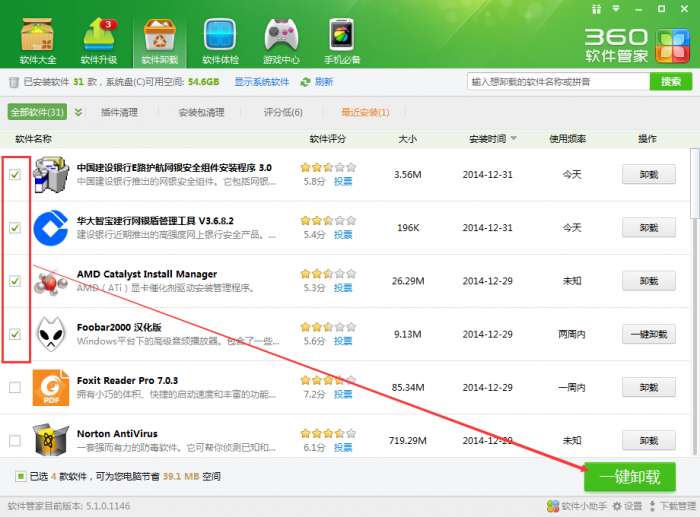The image size is (700, 517).
Task: Click the star rating of Foxit Reader Pro
Action: click(x=328, y=380)
